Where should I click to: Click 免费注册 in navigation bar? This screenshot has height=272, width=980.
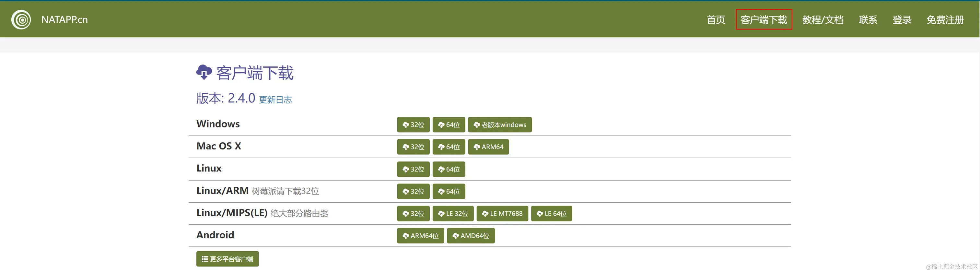point(945,20)
